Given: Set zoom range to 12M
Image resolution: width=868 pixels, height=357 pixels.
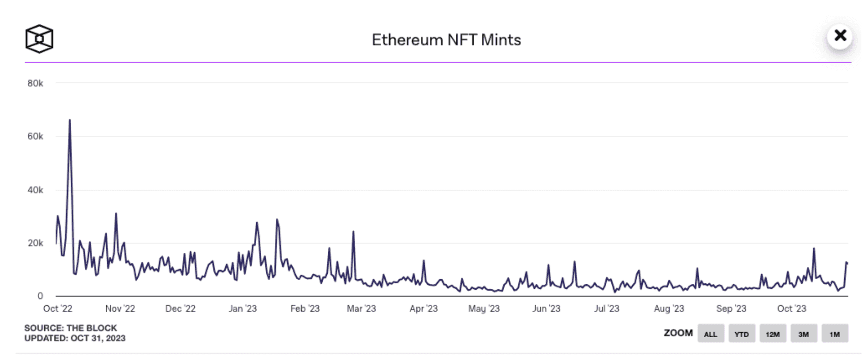Looking at the screenshot, I should (x=772, y=334).
